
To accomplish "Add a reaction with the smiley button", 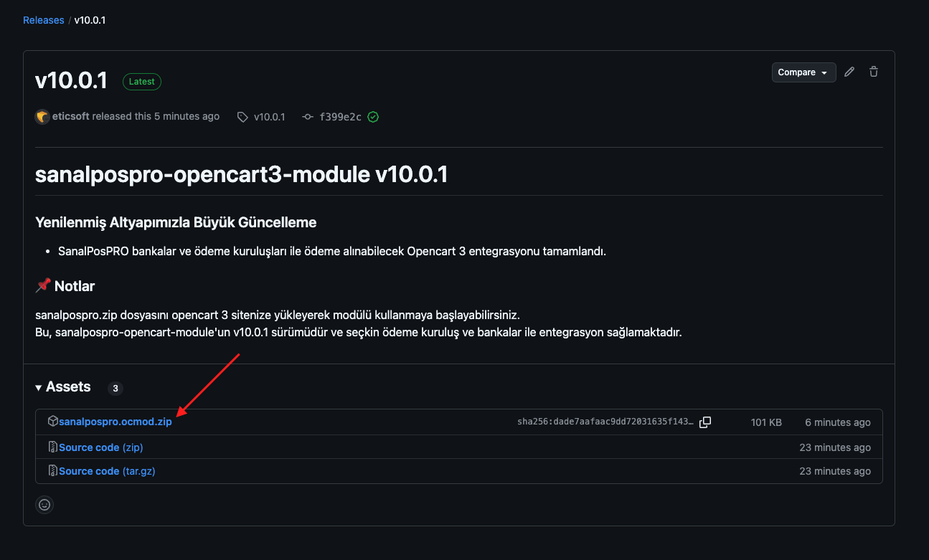I will (x=44, y=505).
